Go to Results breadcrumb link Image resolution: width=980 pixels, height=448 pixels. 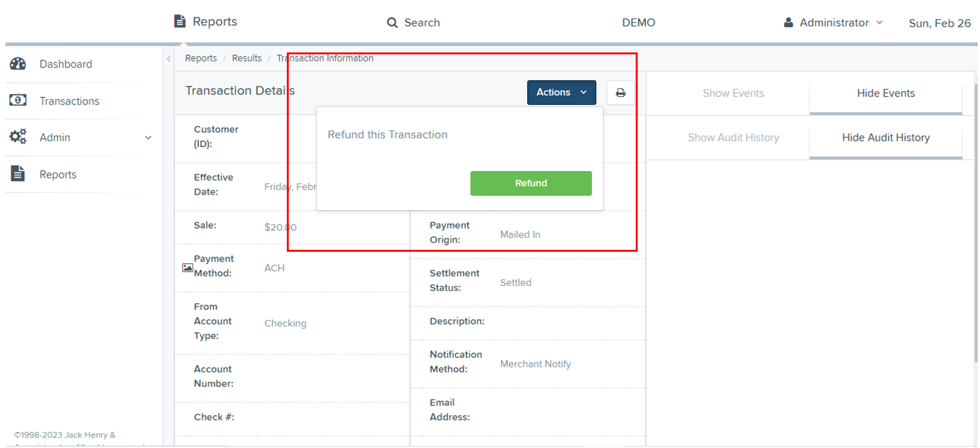[x=246, y=58]
